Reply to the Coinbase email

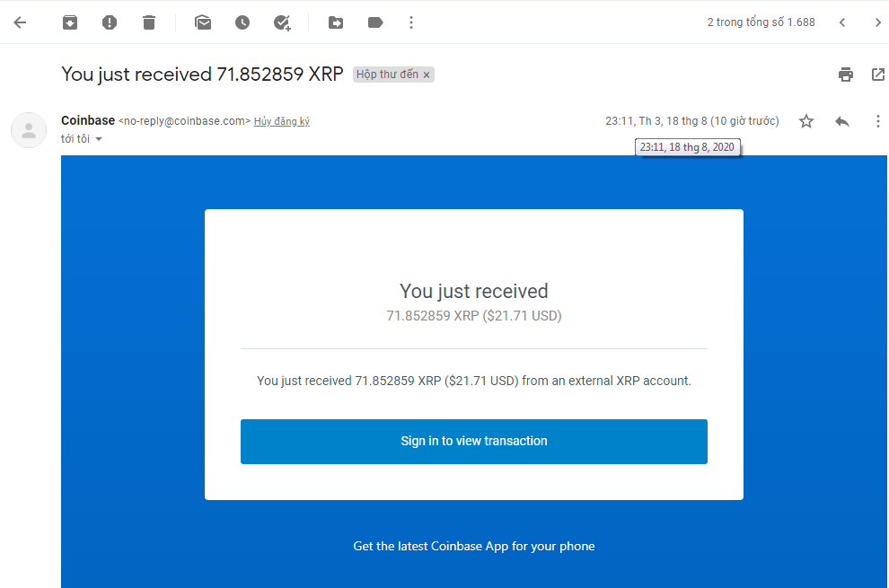(842, 121)
